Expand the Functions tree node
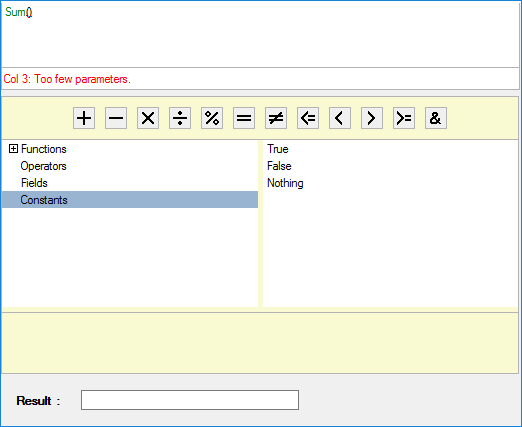This screenshot has height=427, width=522. 13,149
